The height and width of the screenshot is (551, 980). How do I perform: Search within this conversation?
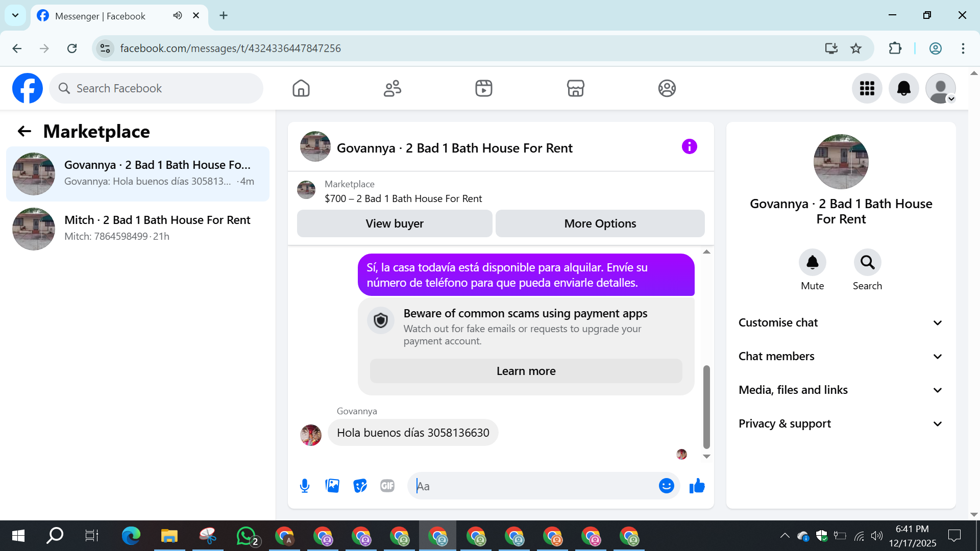point(867,263)
